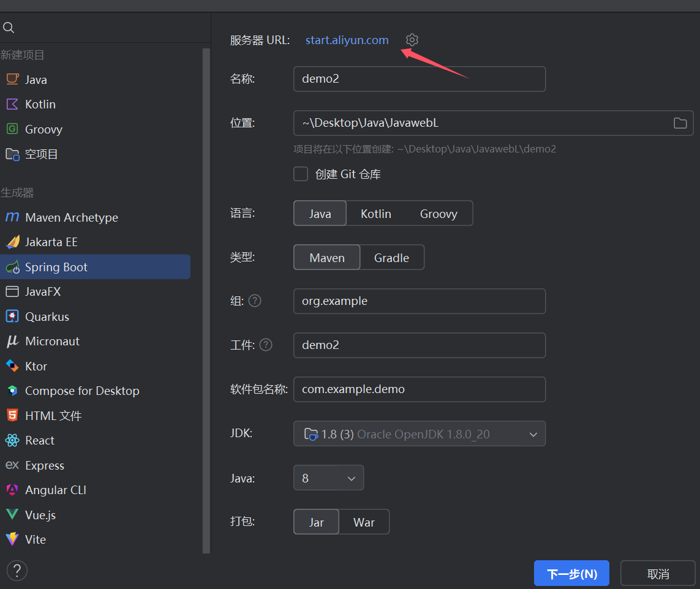Viewport: 700px width, 589px height.
Task: Focus the 组 org.example field
Action: tap(419, 301)
